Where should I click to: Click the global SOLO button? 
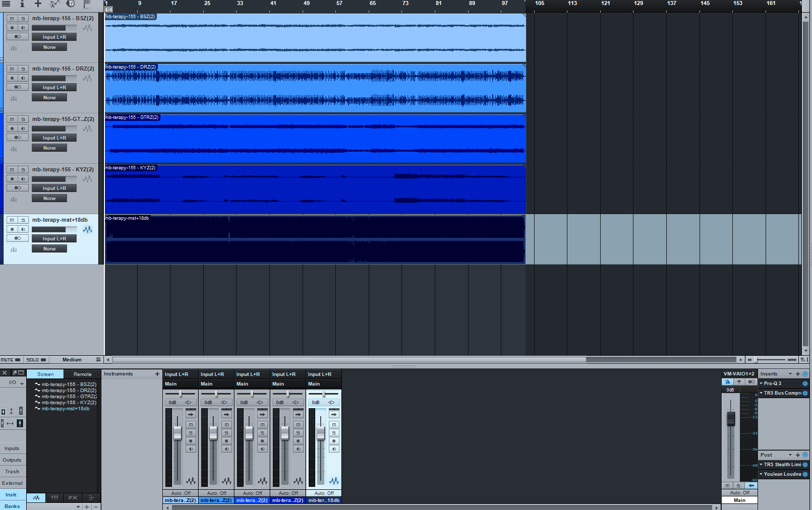[36, 360]
